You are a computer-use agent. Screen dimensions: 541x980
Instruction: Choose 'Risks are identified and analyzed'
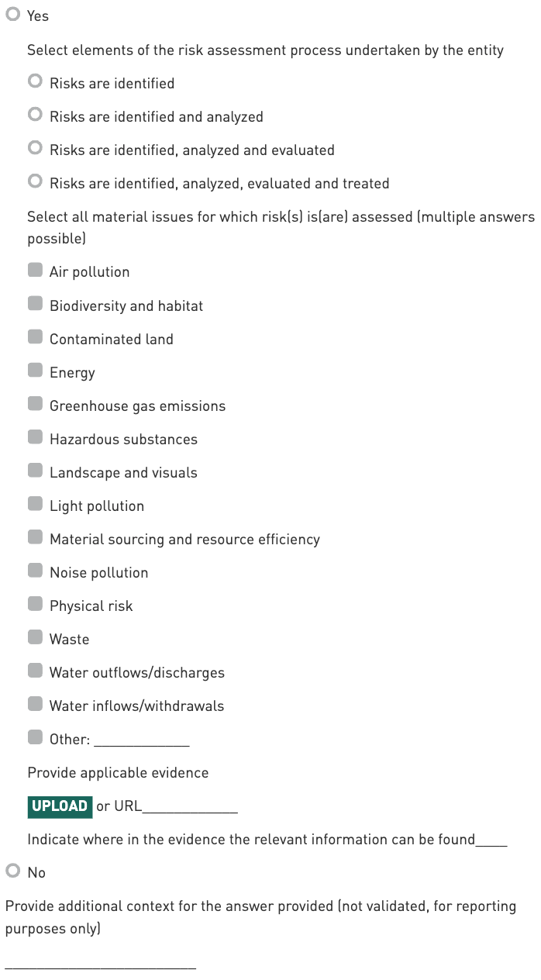tap(35, 115)
